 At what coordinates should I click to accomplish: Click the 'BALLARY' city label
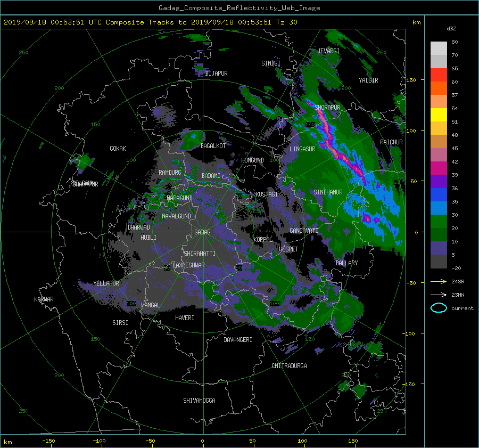[346, 263]
